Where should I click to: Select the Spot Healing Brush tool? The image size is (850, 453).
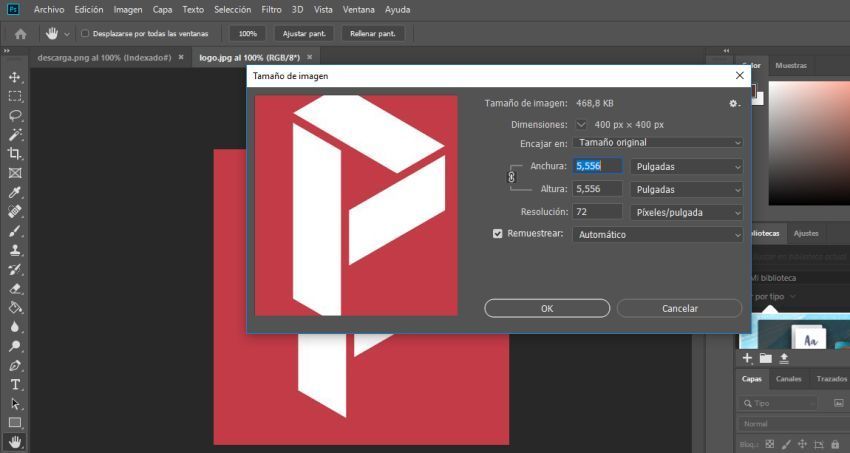coord(15,211)
